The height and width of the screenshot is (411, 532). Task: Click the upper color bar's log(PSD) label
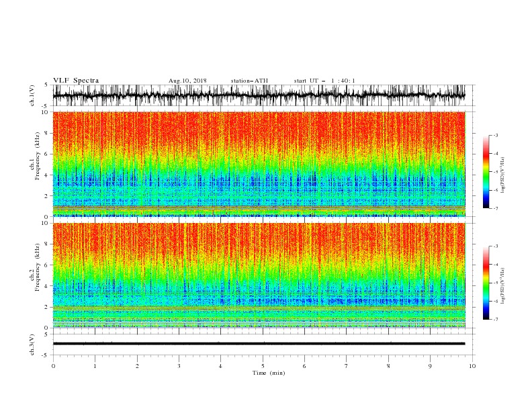[x=502, y=175]
